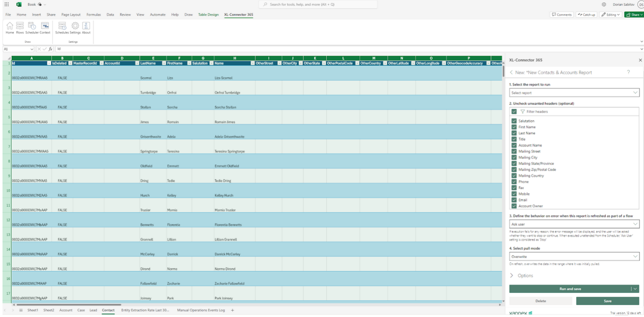Uncheck the Salutation header
The image size is (644, 317).
coord(514,121)
